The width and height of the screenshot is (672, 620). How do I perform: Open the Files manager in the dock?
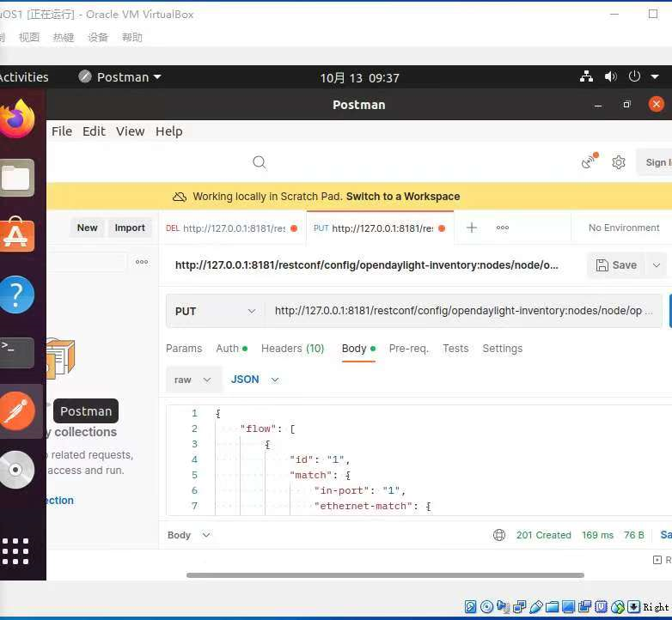tap(16, 178)
